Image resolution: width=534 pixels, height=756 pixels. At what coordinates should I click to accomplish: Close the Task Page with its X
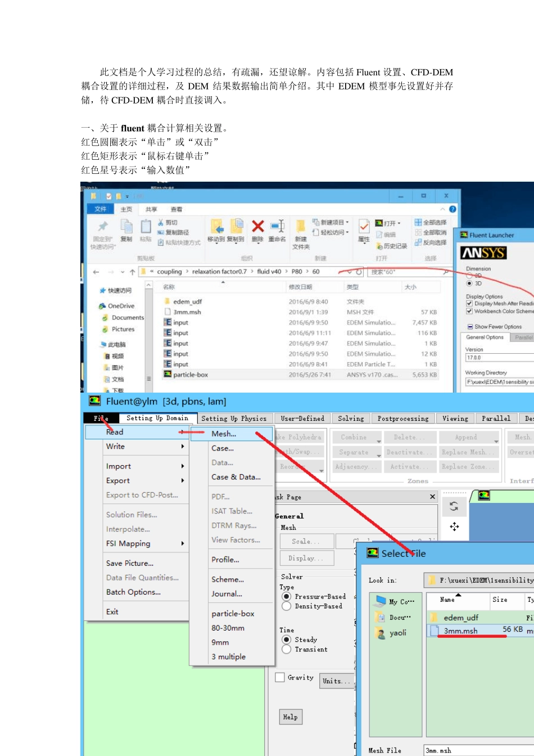click(x=432, y=497)
